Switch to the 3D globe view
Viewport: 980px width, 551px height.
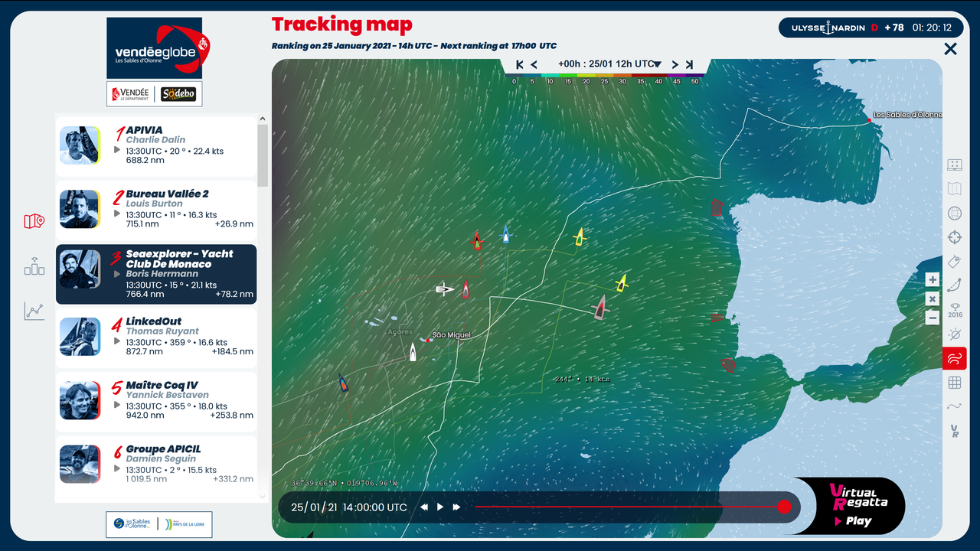point(954,214)
